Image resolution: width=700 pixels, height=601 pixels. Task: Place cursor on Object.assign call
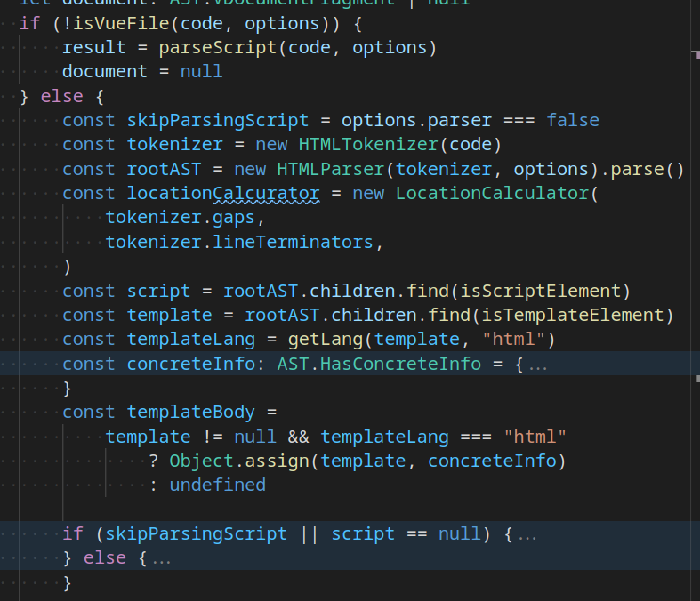tap(239, 461)
